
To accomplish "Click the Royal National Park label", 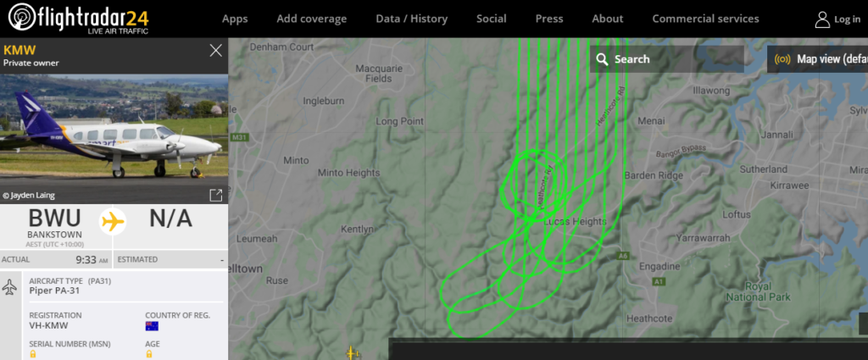I will pos(758,292).
